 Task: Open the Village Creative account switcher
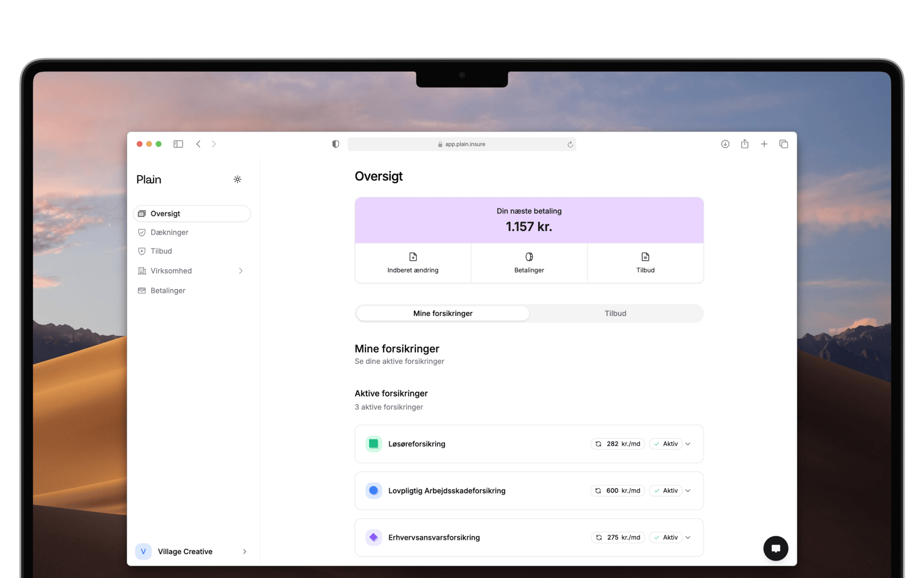(x=192, y=552)
